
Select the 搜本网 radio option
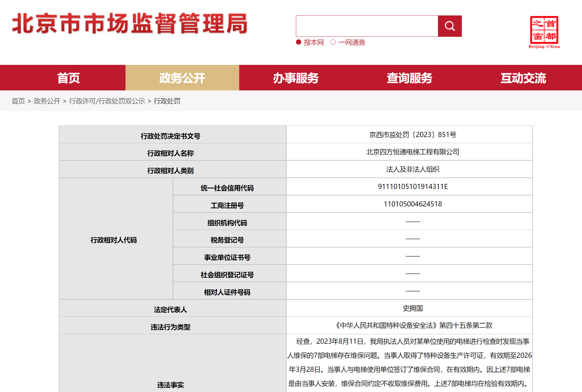(299, 42)
